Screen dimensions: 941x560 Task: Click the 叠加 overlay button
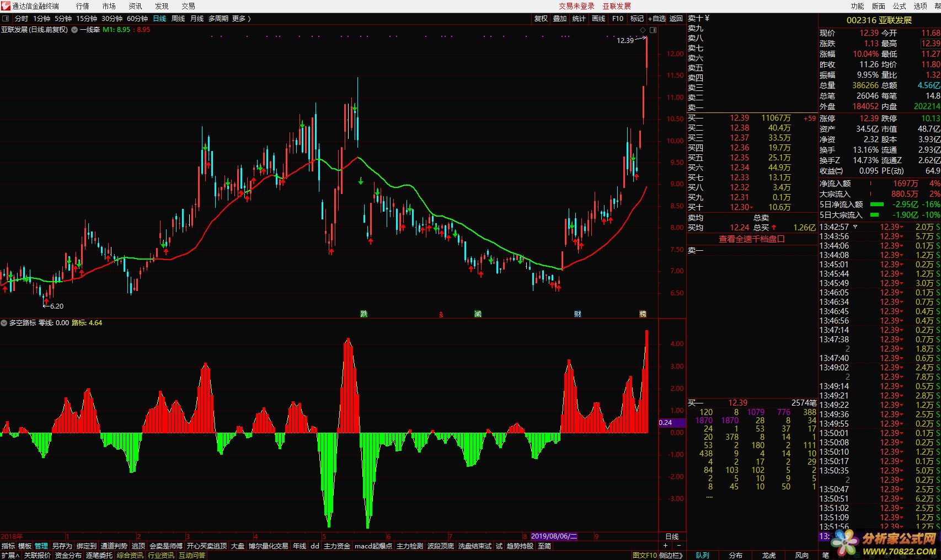560,19
